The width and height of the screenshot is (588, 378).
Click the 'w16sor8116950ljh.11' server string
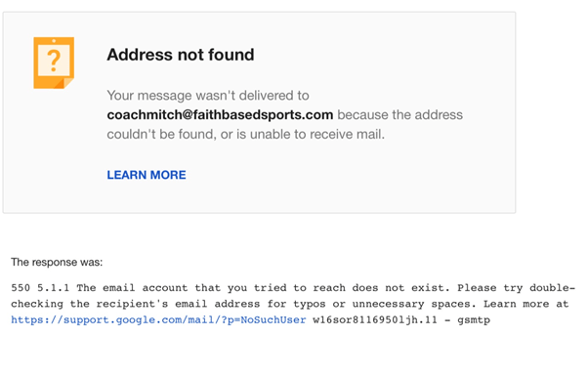coord(375,319)
